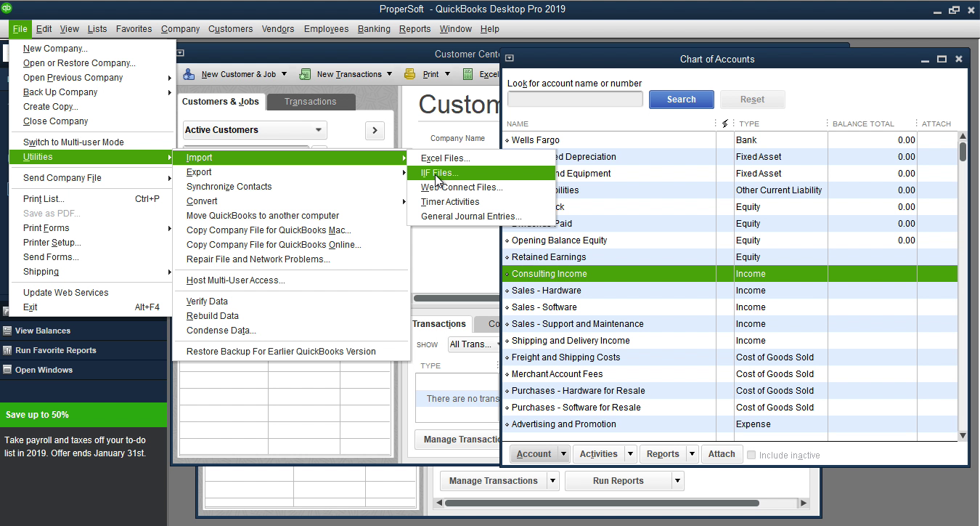Click View Balances icon in left sidebar
This screenshot has height=526, width=980.
[x=7, y=331]
